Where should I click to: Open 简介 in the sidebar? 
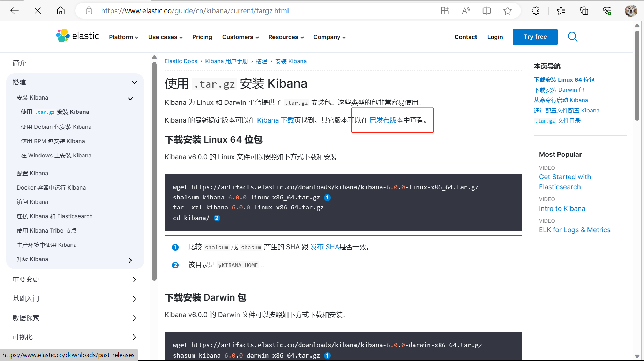click(19, 63)
